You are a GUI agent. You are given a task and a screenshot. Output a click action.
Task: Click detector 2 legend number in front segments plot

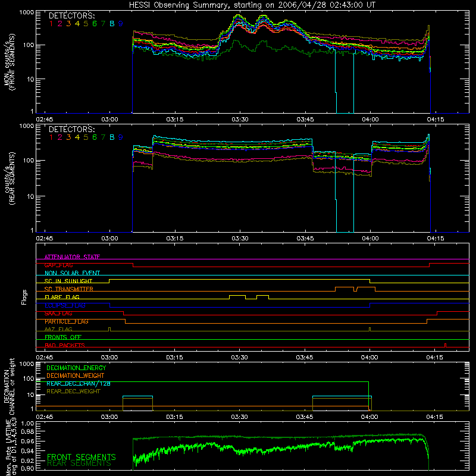(x=60, y=24)
